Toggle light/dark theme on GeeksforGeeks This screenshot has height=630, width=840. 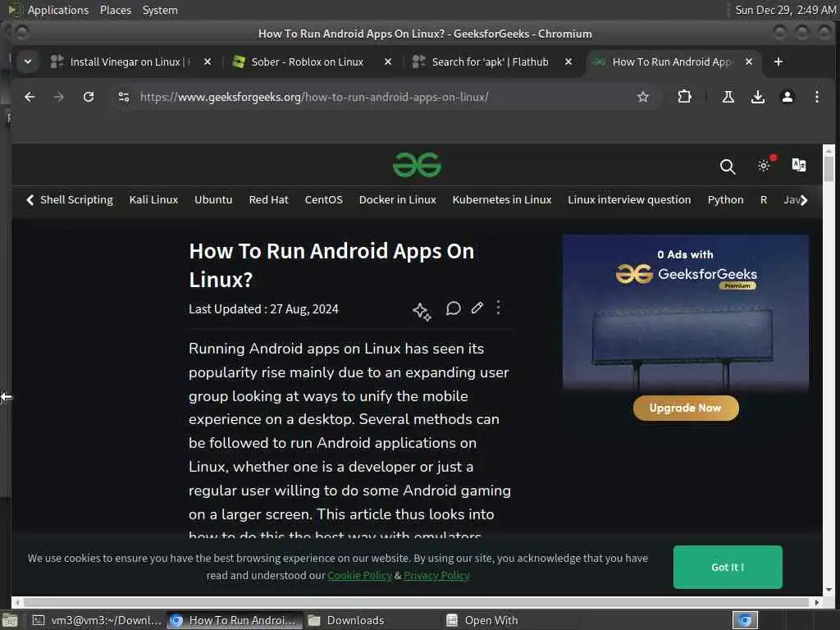coord(764,166)
